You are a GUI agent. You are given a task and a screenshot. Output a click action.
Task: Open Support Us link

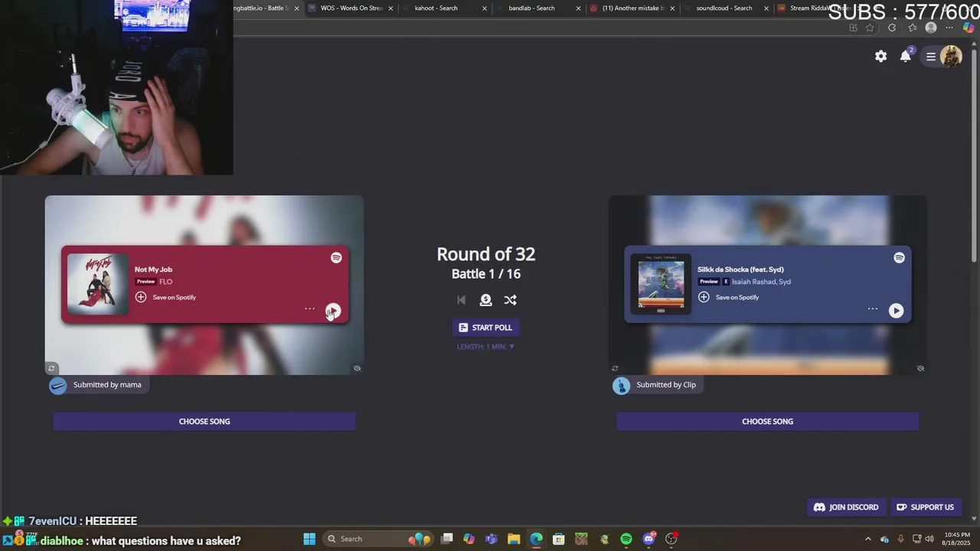(x=925, y=507)
